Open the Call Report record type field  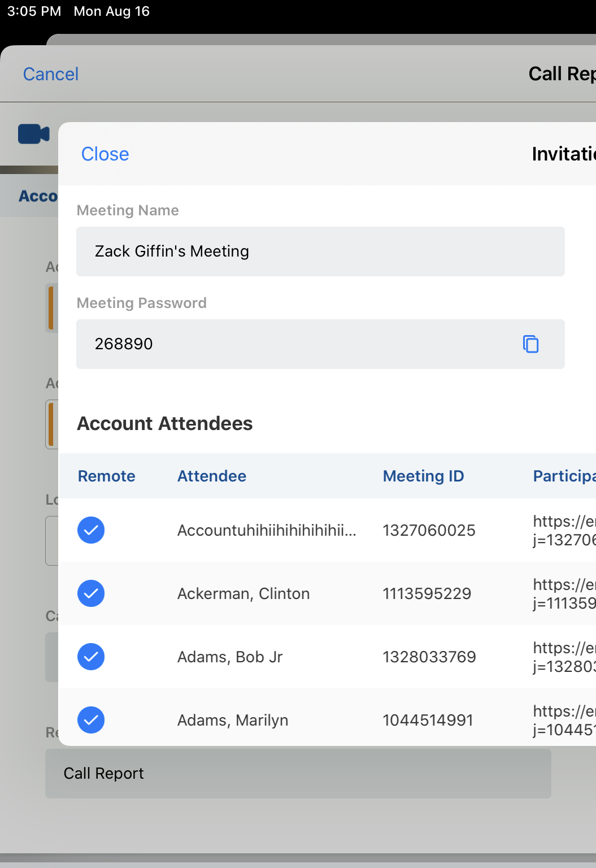click(298, 773)
